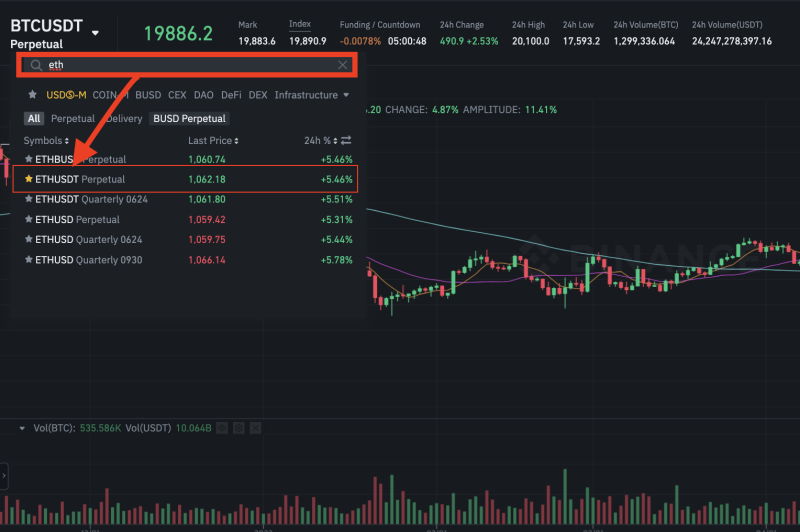Select the DAO category tab
The image size is (800, 532).
click(x=204, y=95)
